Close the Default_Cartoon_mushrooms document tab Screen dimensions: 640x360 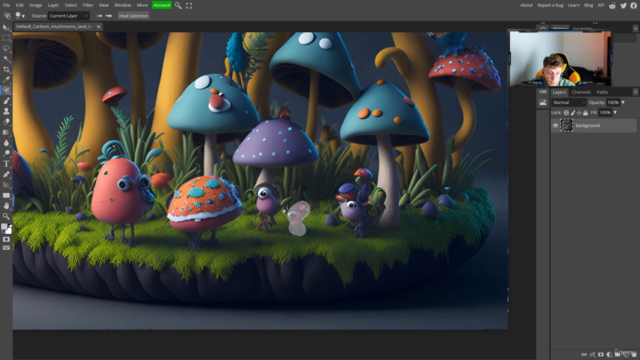[x=98, y=27]
